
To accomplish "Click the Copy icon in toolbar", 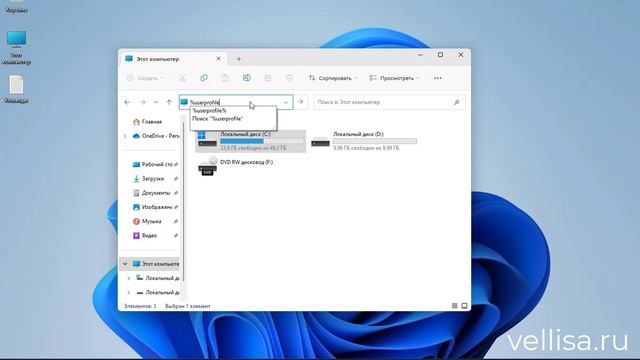I will [204, 78].
